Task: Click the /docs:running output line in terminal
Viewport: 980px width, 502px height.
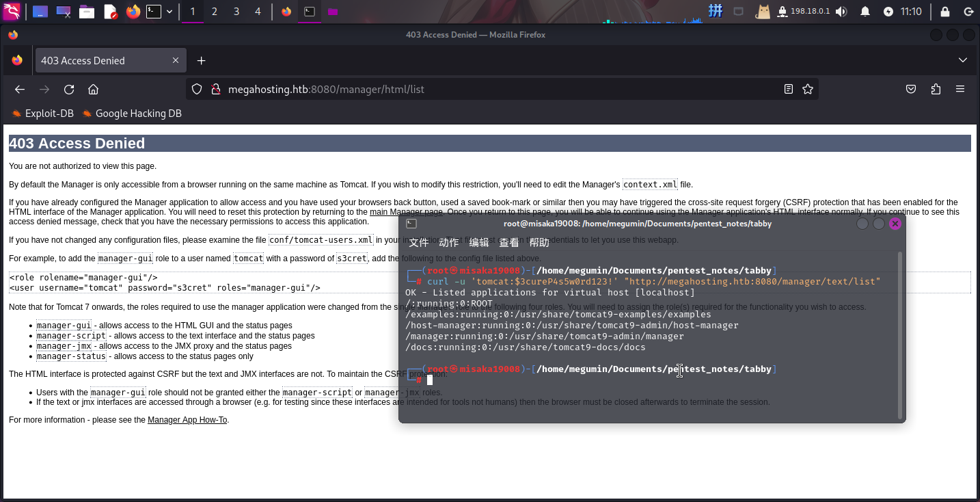Action: (526, 347)
